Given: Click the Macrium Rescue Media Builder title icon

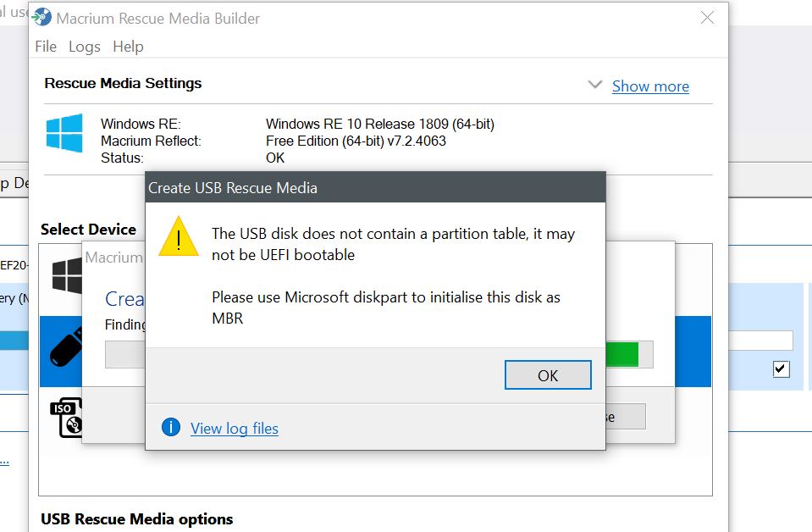Looking at the screenshot, I should 42,17.
